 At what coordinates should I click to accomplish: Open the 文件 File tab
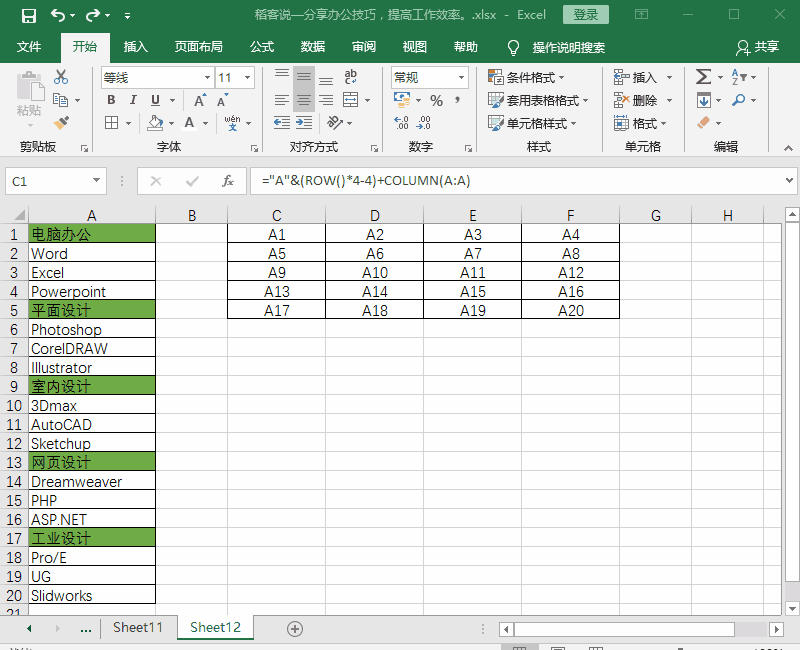pyautogui.click(x=29, y=47)
